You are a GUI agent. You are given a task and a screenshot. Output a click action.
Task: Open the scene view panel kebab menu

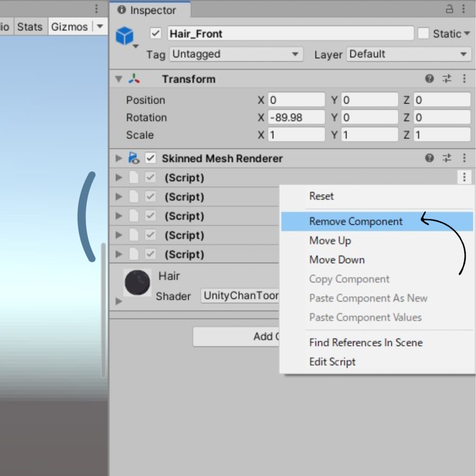click(x=96, y=9)
